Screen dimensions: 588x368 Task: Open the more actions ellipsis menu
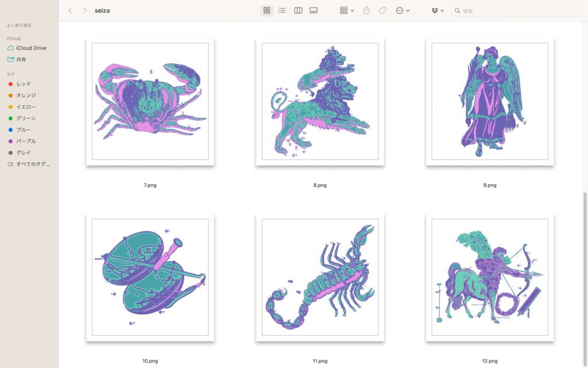(403, 10)
